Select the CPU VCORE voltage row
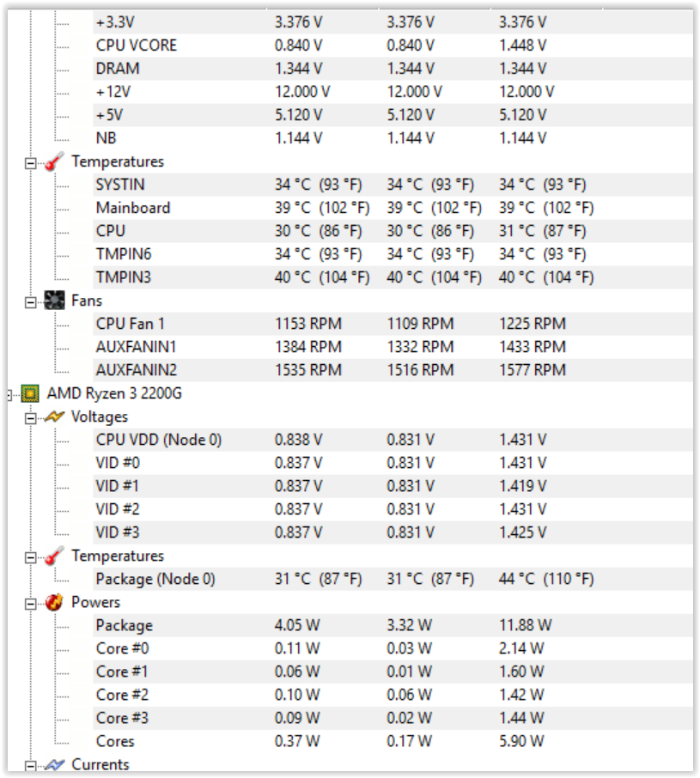The image size is (700, 778). pyautogui.click(x=137, y=46)
